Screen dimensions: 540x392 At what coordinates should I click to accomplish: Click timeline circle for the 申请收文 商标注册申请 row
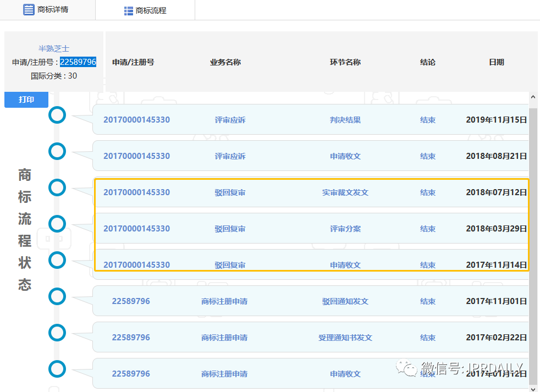tap(57, 369)
